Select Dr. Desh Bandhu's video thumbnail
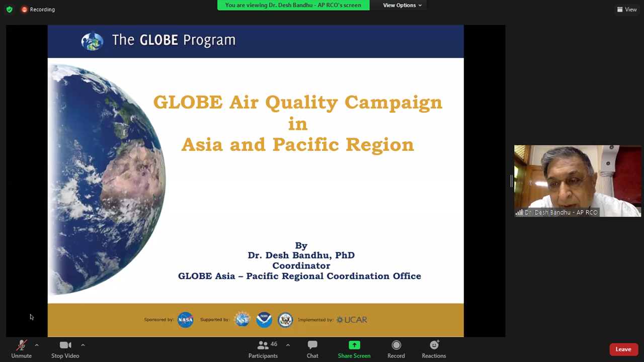The height and width of the screenshot is (362, 644). [x=577, y=181]
